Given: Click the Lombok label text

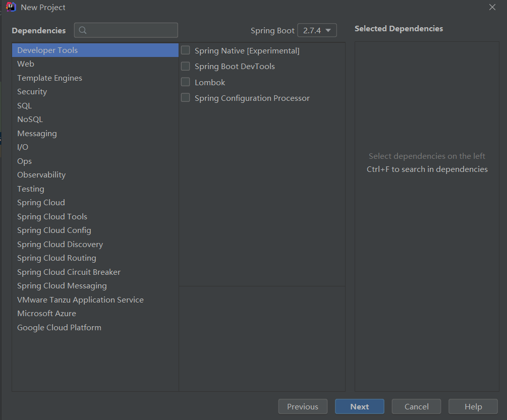Looking at the screenshot, I should pyautogui.click(x=210, y=82).
